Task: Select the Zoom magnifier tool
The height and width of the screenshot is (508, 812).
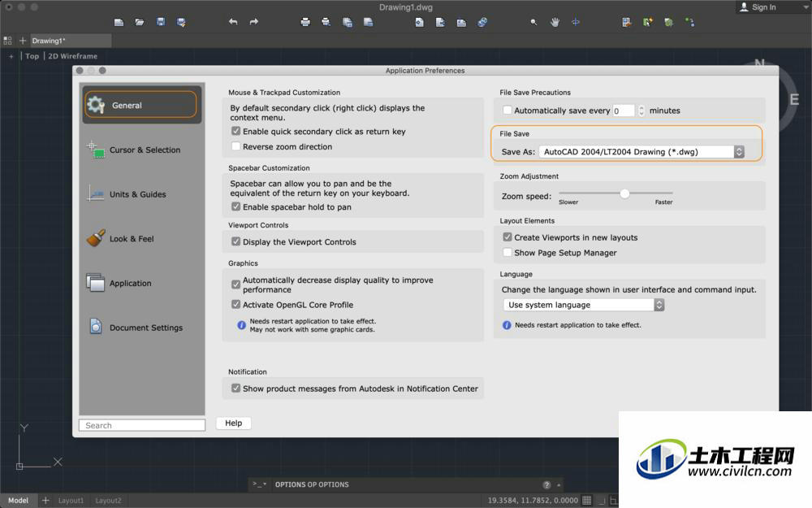Action: pyautogui.click(x=533, y=22)
